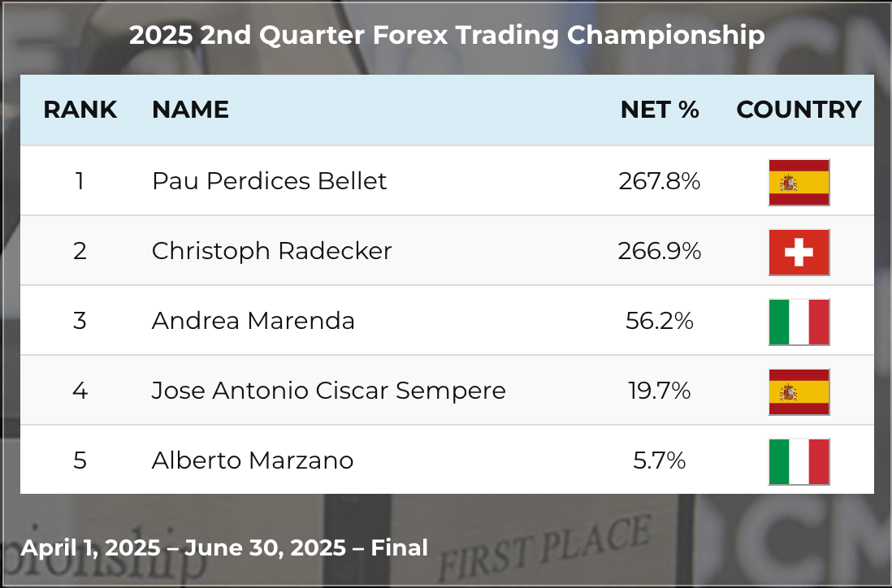Click the 267.8% net value
Screen dimensions: 892x588
(660, 180)
